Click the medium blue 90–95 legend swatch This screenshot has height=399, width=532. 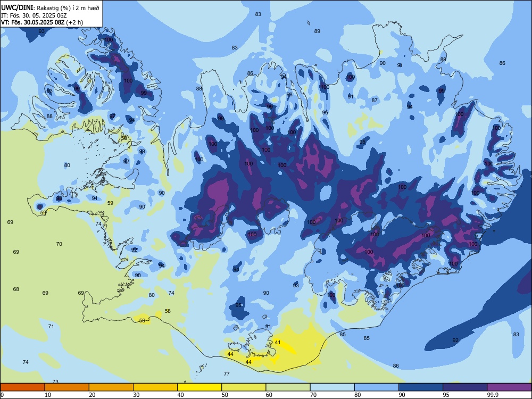421,387
